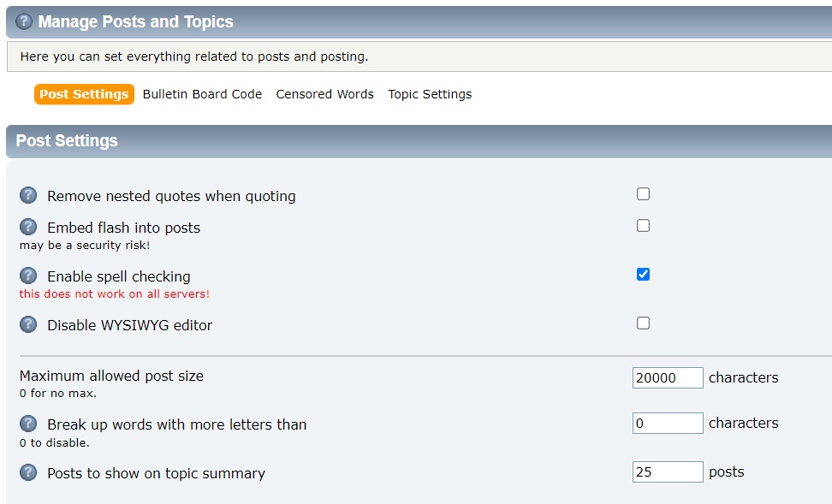832x504 pixels.
Task: Show help for Disable WYSIWYG editor
Action: pyautogui.click(x=28, y=324)
